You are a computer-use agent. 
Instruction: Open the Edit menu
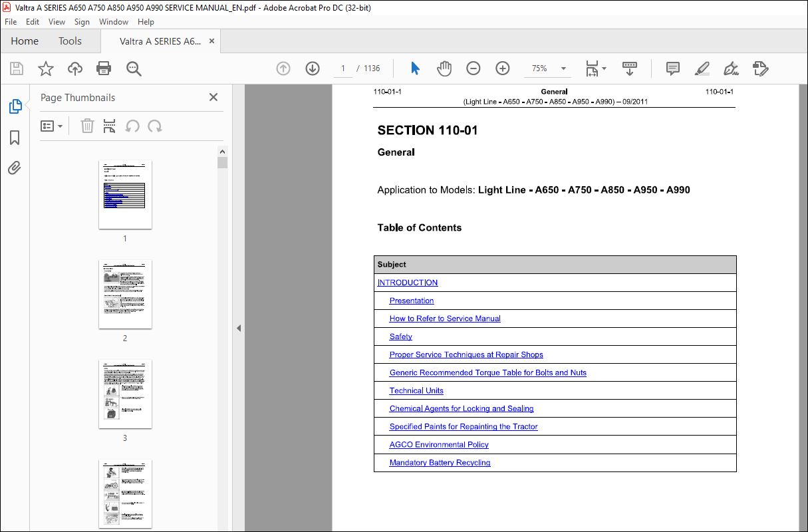[x=33, y=22]
